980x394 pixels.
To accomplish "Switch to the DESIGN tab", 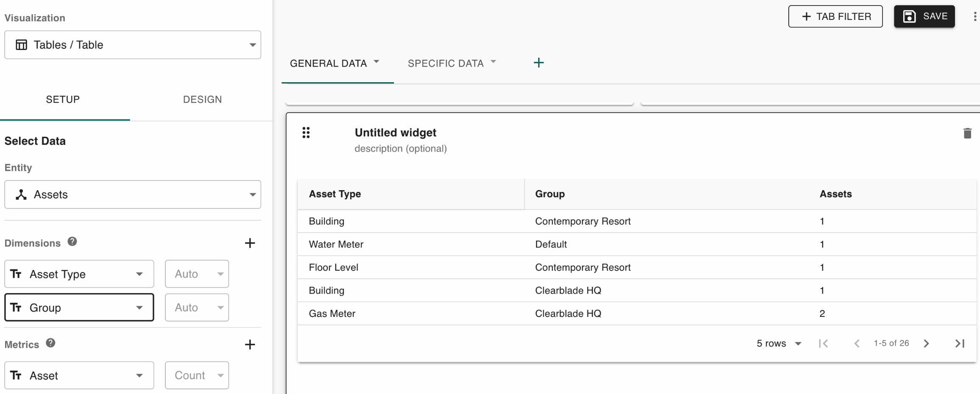I will [x=202, y=100].
